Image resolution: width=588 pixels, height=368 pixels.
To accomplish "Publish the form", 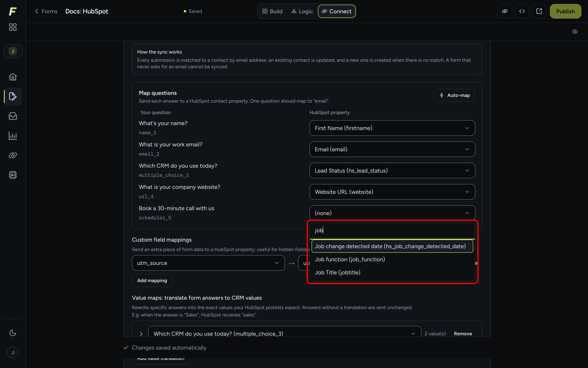I will coord(565,11).
